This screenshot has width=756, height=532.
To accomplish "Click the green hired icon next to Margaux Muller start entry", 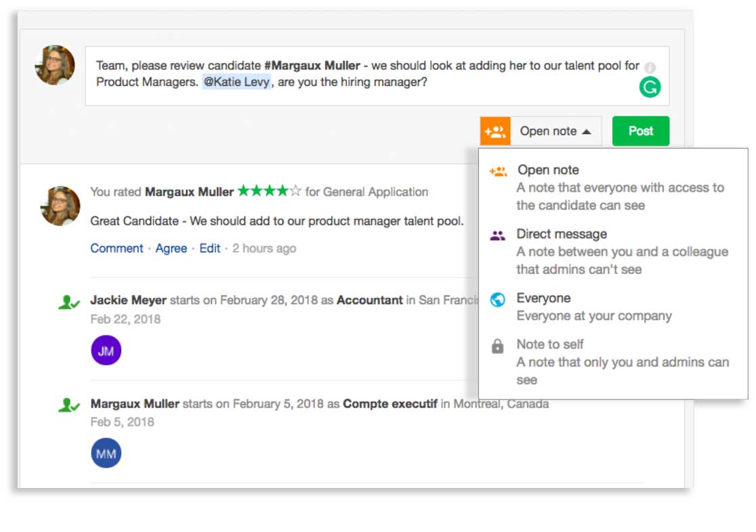I will click(68, 405).
